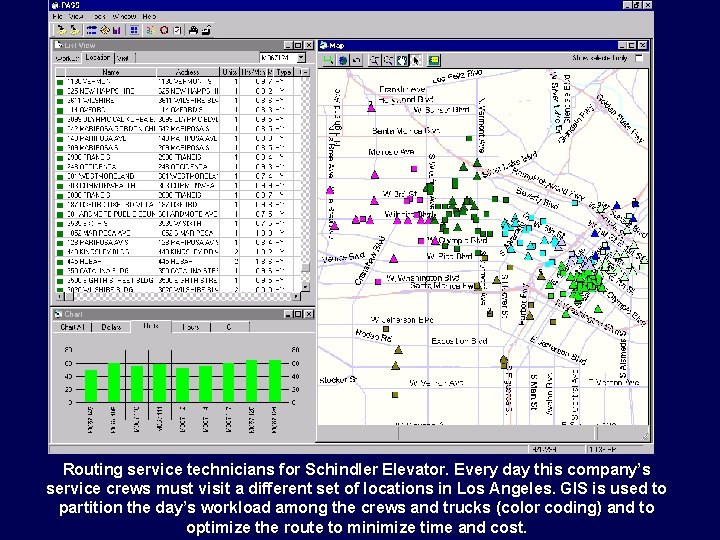
Task: Click List View horizontal scrollbar left arrow
Action: click(x=59, y=296)
